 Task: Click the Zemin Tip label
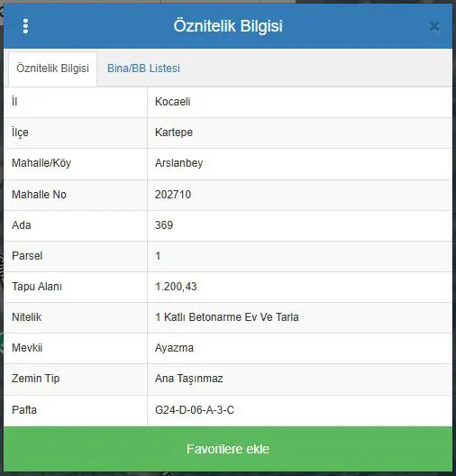click(36, 379)
